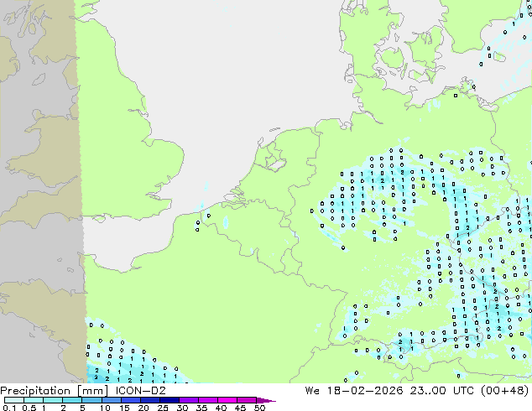
Task: Click the 40–45 mm magenta legend swatch
Action: (227, 400)
